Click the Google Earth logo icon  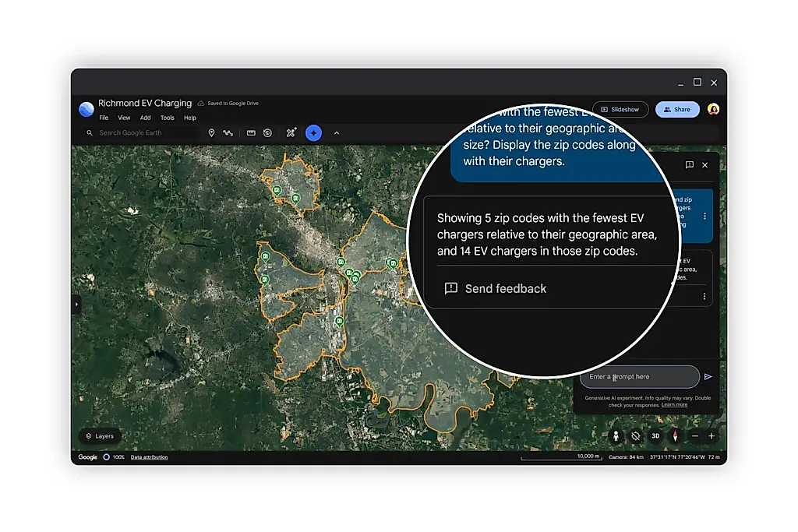[87, 109]
